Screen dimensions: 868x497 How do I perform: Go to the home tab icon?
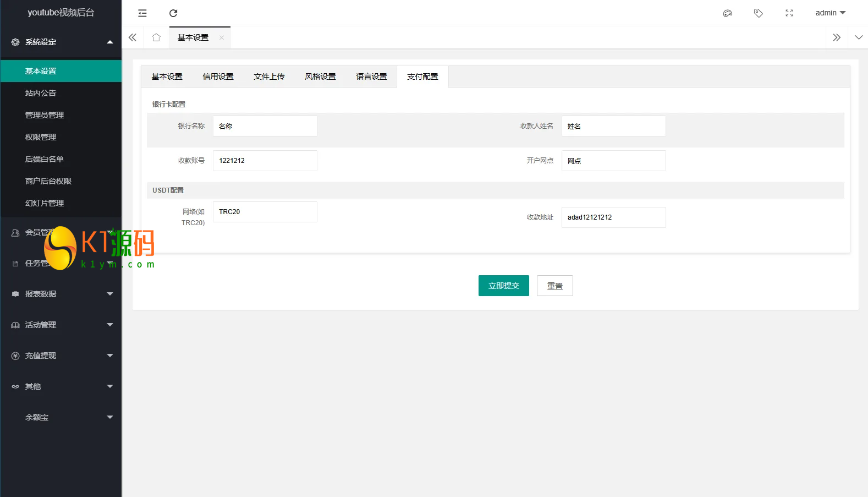pos(156,37)
